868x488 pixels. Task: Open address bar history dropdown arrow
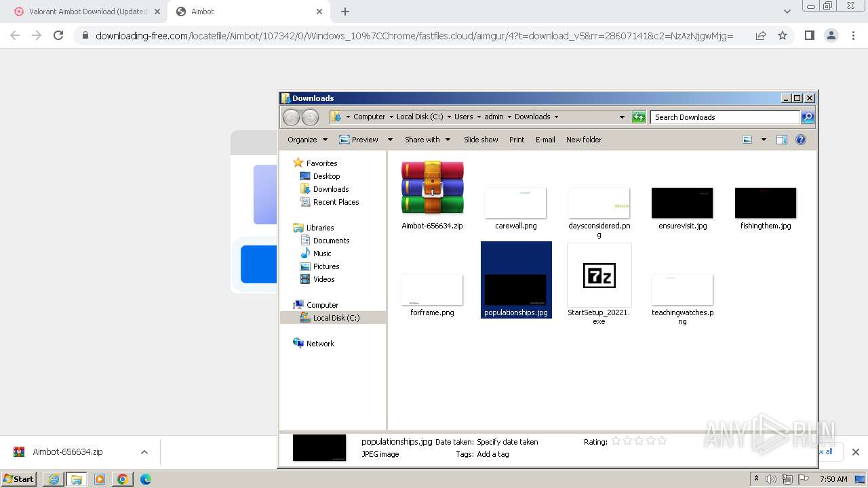click(622, 117)
